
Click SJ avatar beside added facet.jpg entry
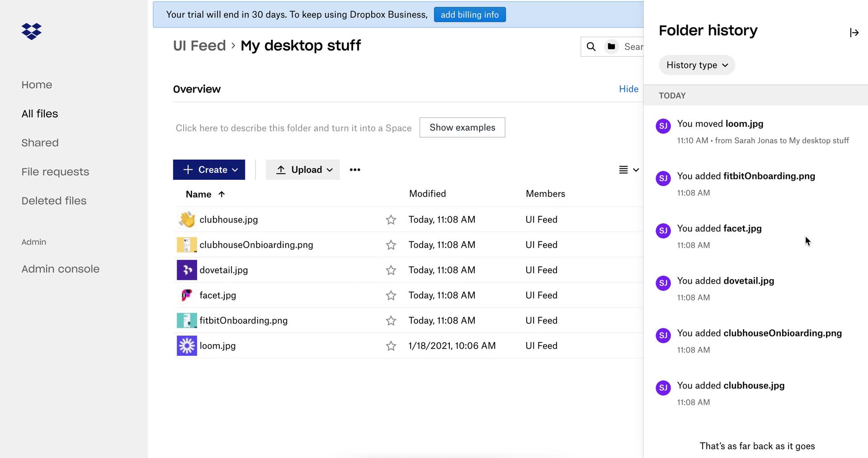[663, 231]
